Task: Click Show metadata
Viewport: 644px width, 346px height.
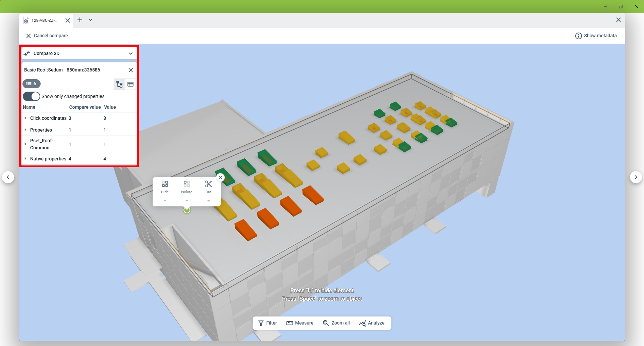Action: coord(596,36)
